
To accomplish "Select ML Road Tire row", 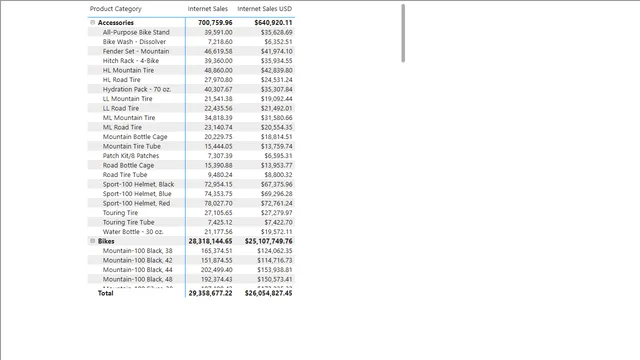I will 191,127.
